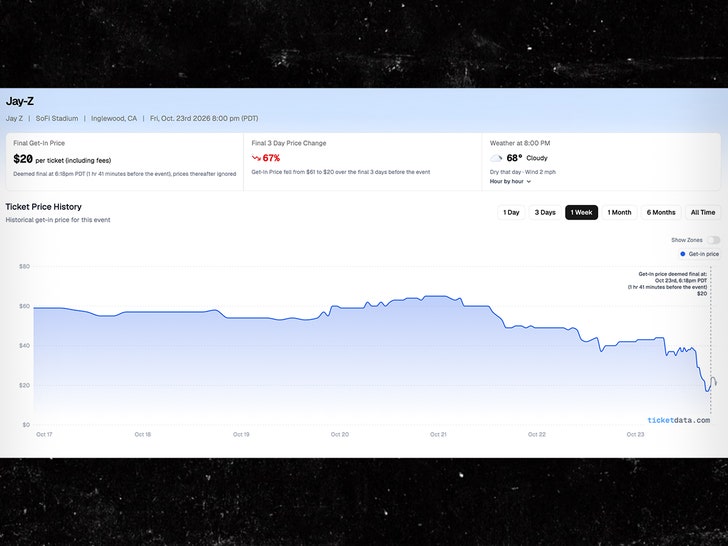Show All Time price history
The image size is (728, 546).
[x=703, y=212]
